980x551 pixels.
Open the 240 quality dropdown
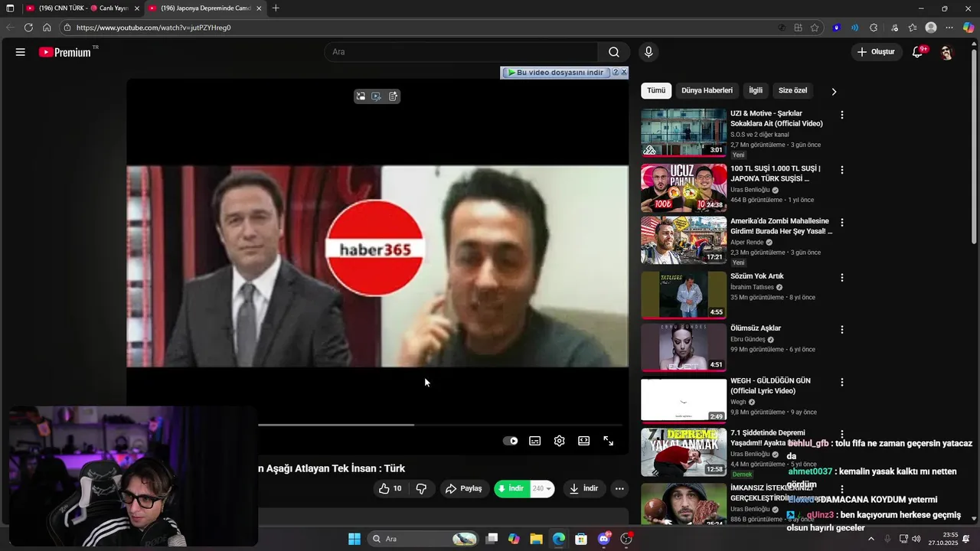541,488
